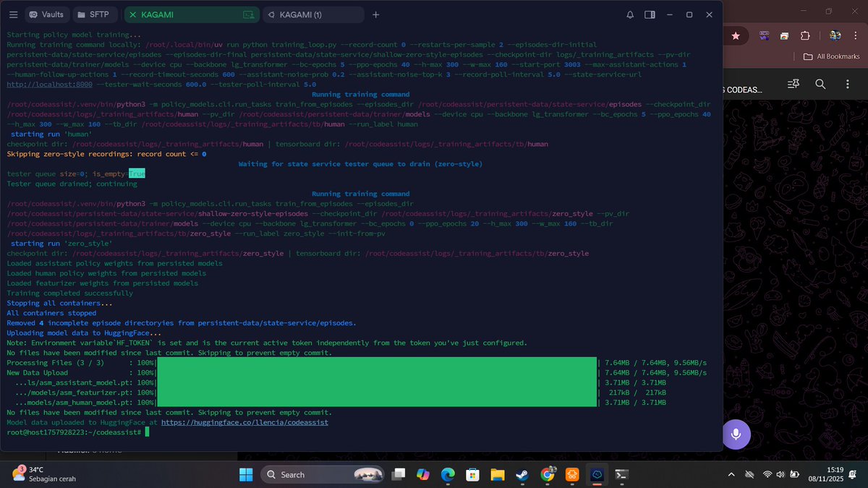Open Wi-Fi network settings in tray
Image resolution: width=868 pixels, height=488 pixels.
coord(767,474)
